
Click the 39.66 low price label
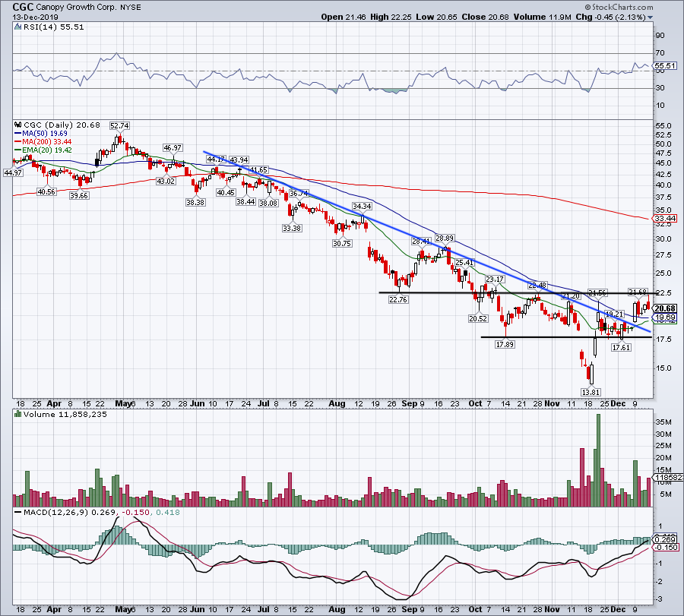tap(79, 196)
